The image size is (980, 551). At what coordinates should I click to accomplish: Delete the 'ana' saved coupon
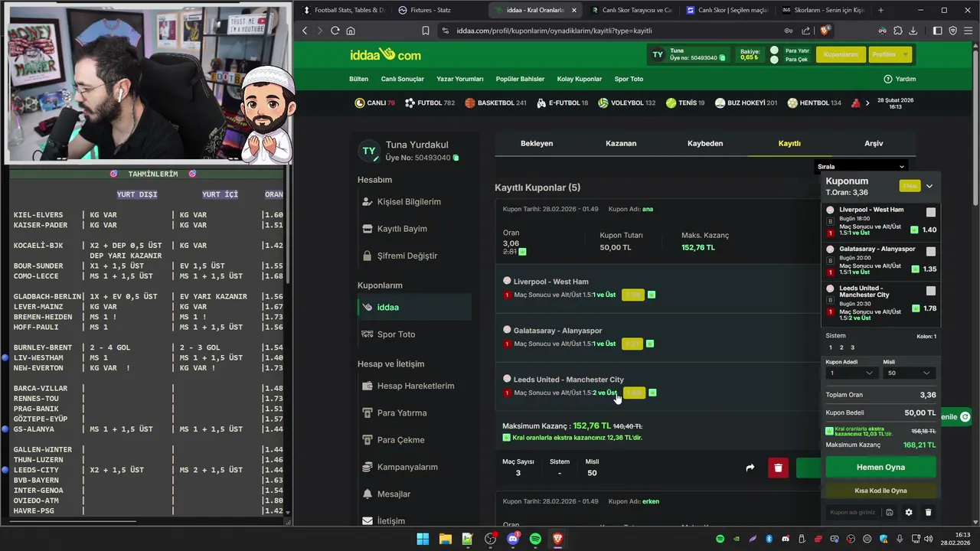778,468
